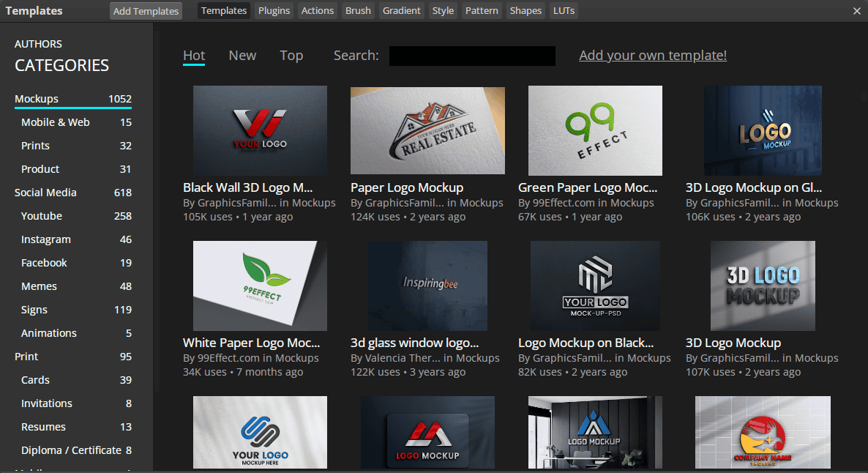868x473 pixels.
Task: Open the Social Media category
Action: [x=73, y=193]
